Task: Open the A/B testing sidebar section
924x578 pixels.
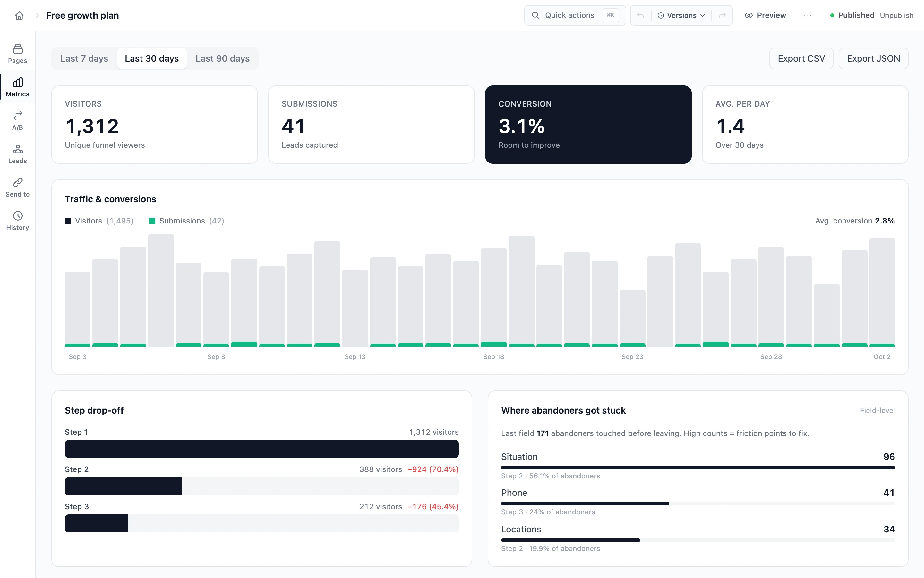Action: click(x=18, y=120)
